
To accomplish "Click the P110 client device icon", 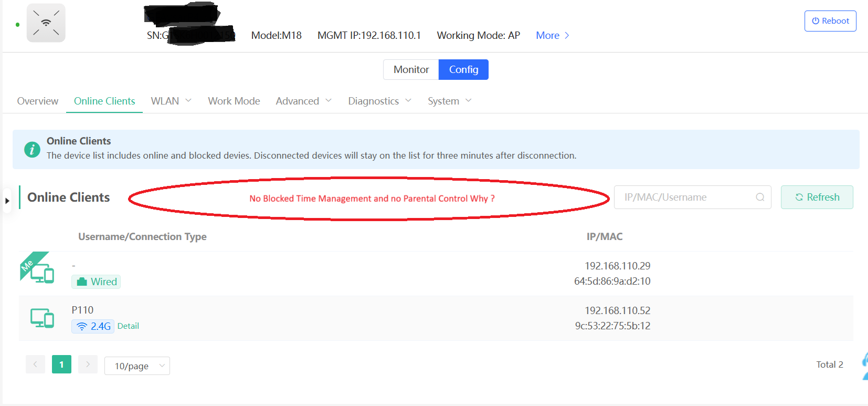I will pyautogui.click(x=42, y=318).
